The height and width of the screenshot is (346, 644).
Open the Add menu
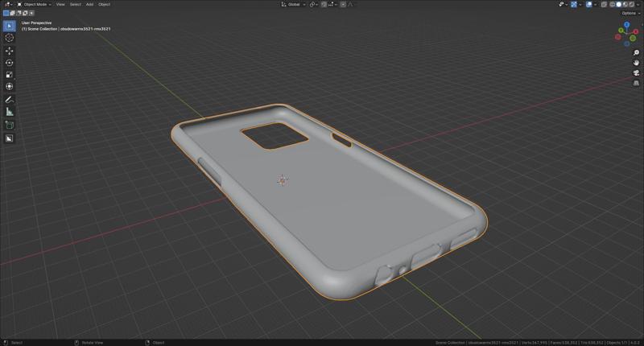pos(89,4)
